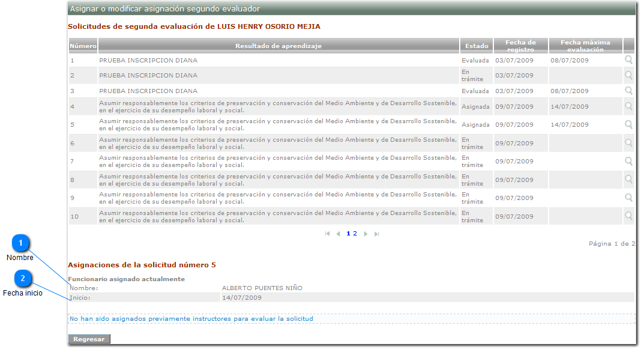
Task: Click the learning result text in row 4
Action: [278, 106]
